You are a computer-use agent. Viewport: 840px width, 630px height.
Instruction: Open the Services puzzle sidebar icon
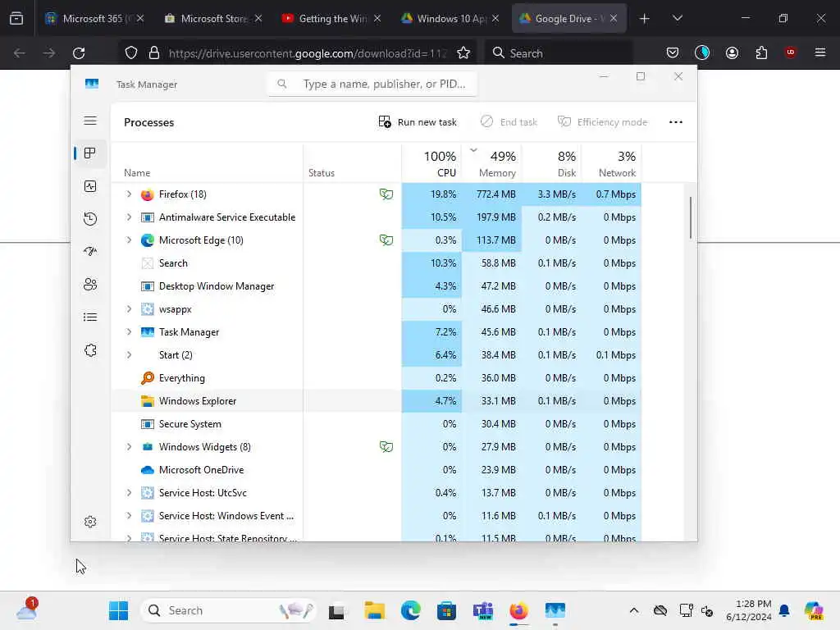point(90,350)
